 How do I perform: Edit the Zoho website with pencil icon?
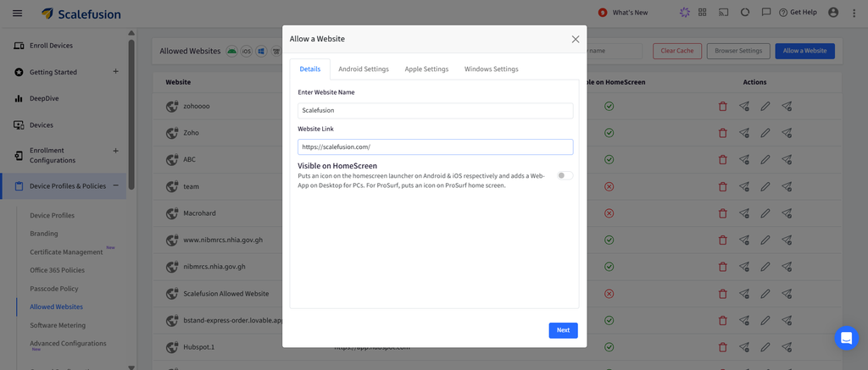[x=765, y=133]
